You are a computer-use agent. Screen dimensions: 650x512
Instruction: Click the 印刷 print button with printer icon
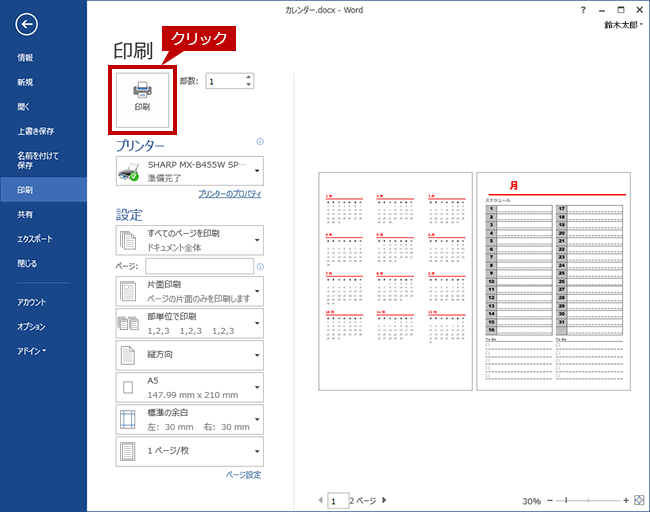point(142,96)
